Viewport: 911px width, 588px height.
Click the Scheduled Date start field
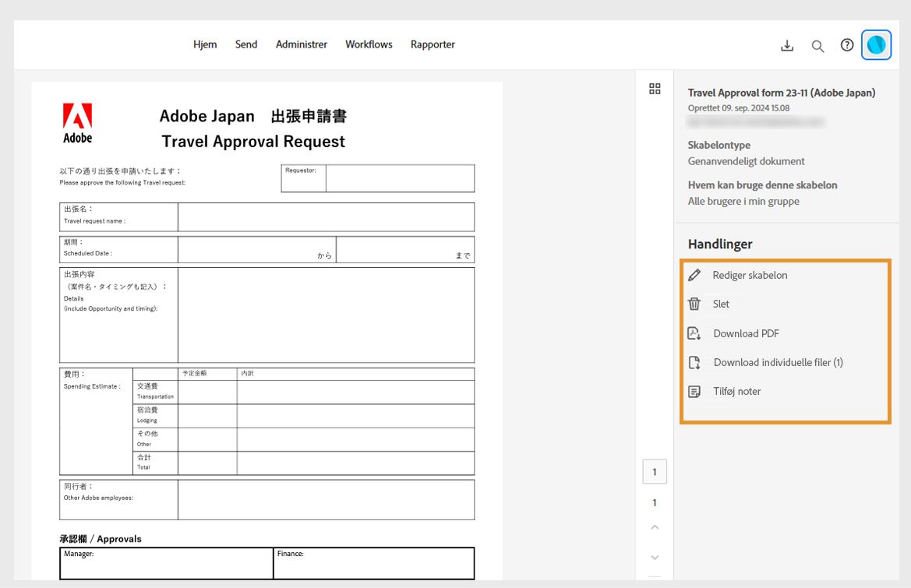point(257,249)
